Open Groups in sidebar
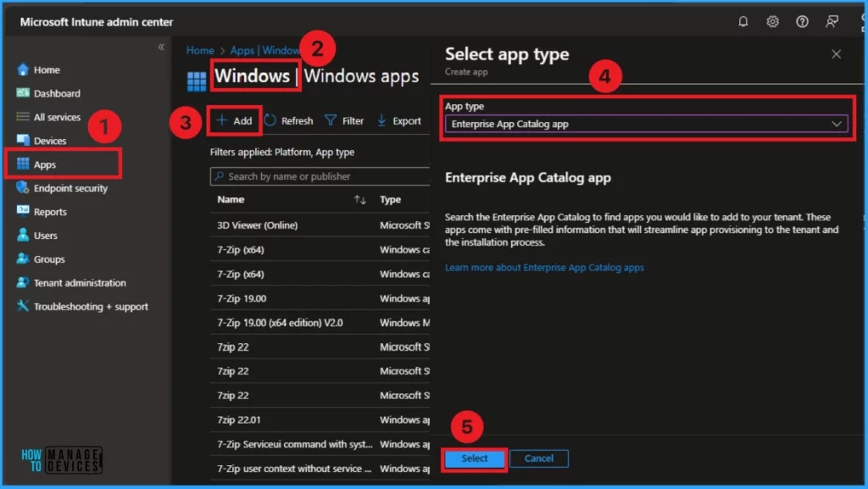 click(x=48, y=259)
